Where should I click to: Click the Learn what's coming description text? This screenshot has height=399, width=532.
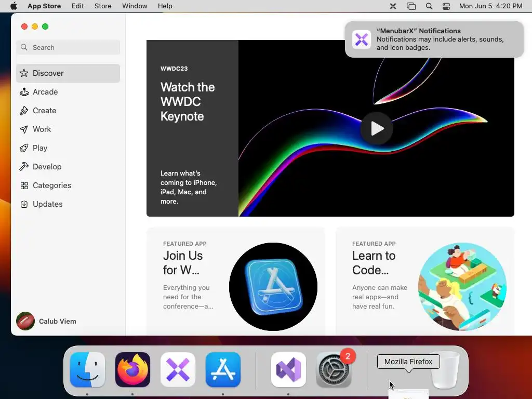(x=189, y=187)
